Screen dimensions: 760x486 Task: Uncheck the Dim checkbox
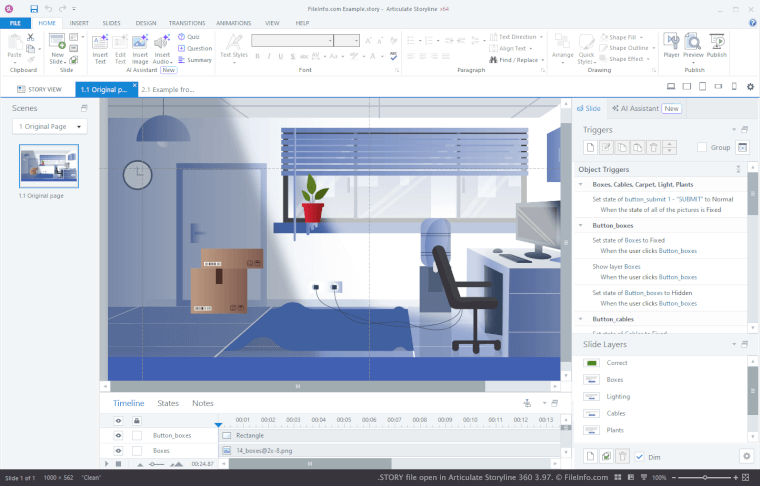[x=640, y=456]
